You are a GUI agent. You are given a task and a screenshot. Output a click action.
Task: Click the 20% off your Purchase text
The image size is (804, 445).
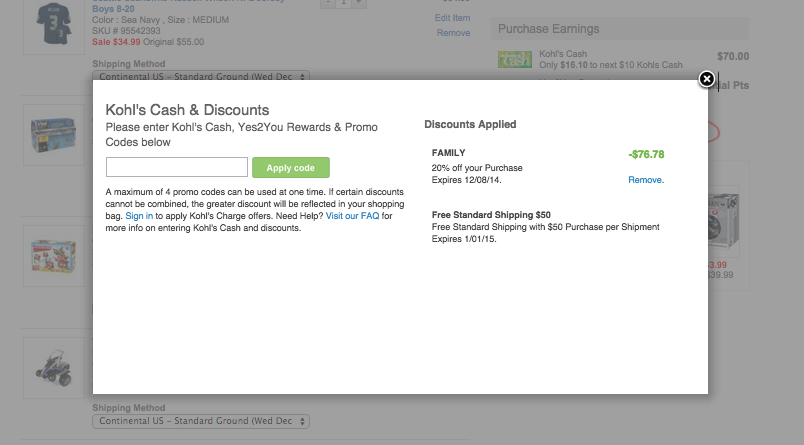tap(477, 168)
